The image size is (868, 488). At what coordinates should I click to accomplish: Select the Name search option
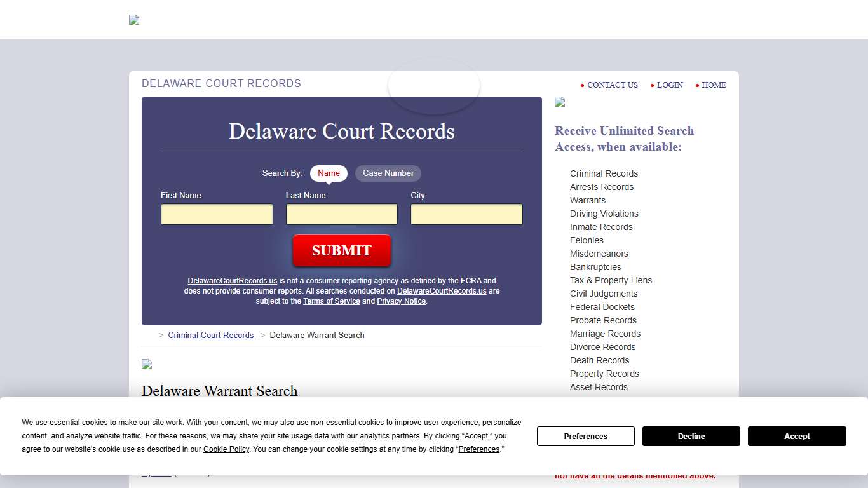(329, 173)
